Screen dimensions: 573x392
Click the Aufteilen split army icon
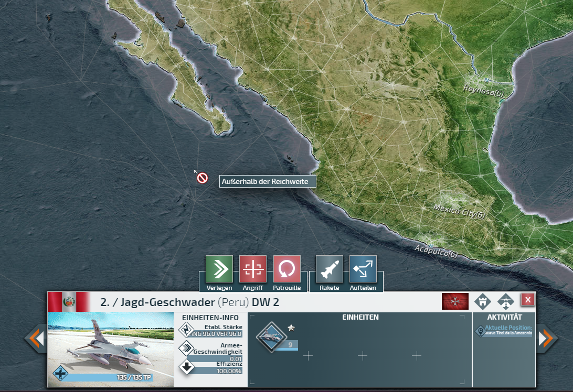pyautogui.click(x=363, y=269)
